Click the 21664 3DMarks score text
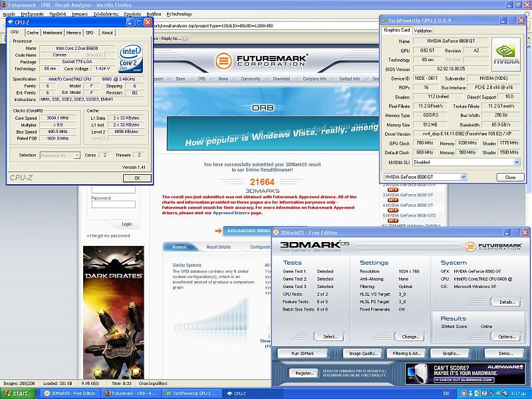 pos(262,182)
